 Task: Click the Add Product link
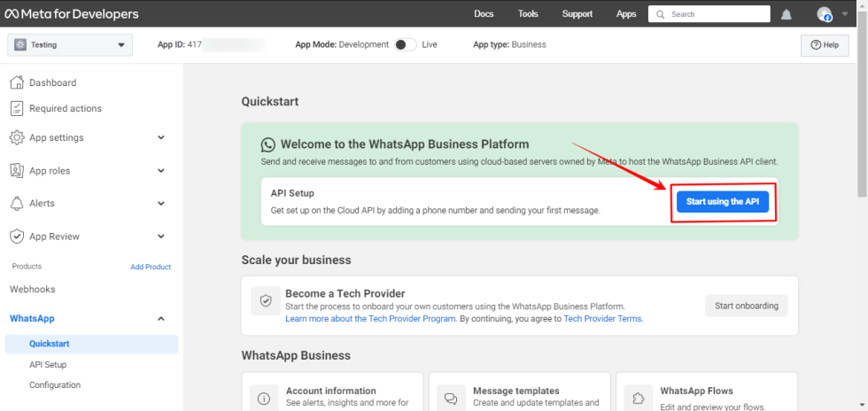tap(151, 267)
